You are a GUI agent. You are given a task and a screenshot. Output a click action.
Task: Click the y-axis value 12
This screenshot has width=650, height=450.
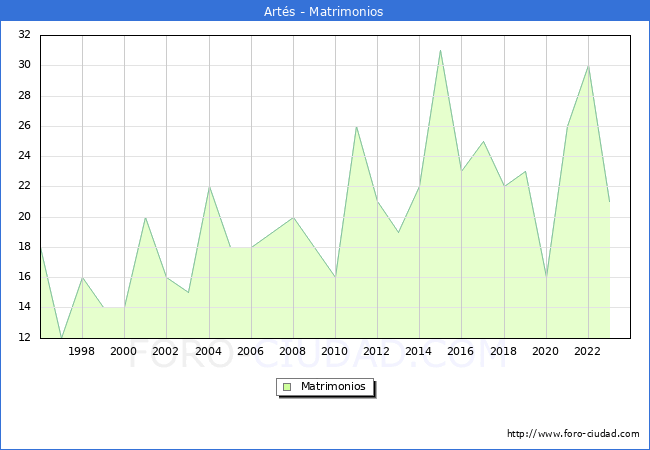pos(24,337)
